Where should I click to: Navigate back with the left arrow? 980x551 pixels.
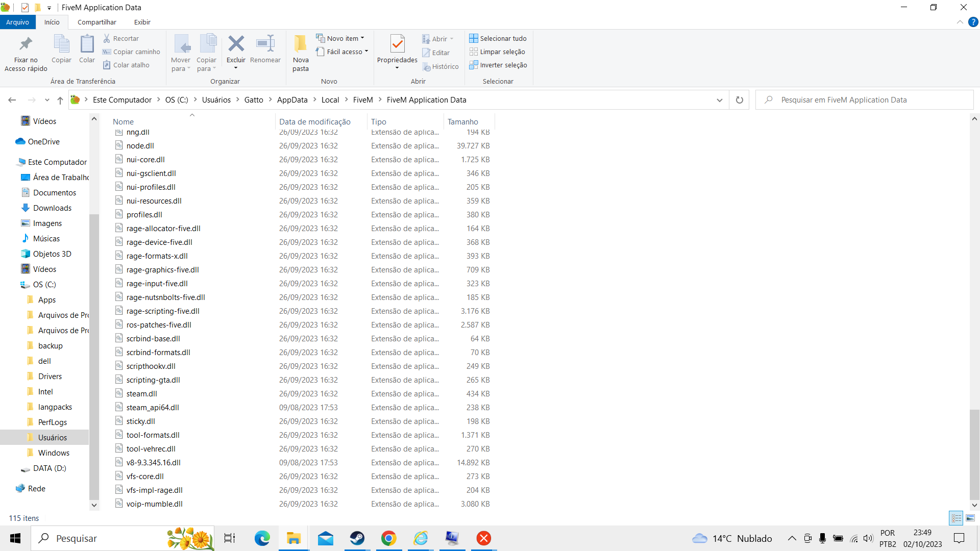(12, 100)
